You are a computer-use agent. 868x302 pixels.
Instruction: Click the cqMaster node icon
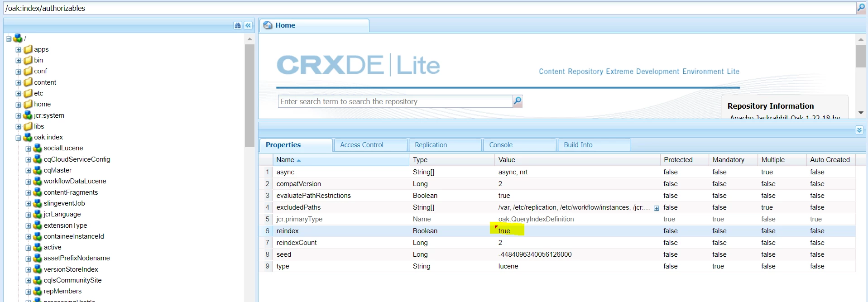[38, 170]
